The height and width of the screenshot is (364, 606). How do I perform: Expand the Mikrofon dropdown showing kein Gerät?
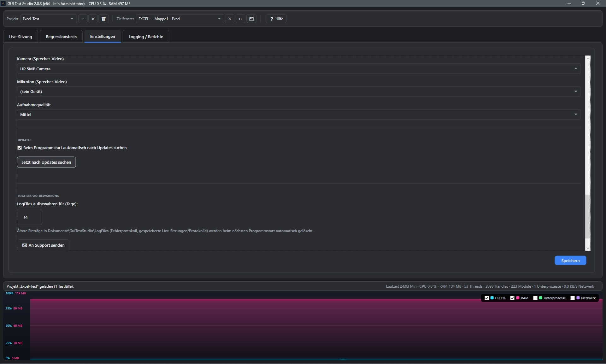click(x=299, y=91)
